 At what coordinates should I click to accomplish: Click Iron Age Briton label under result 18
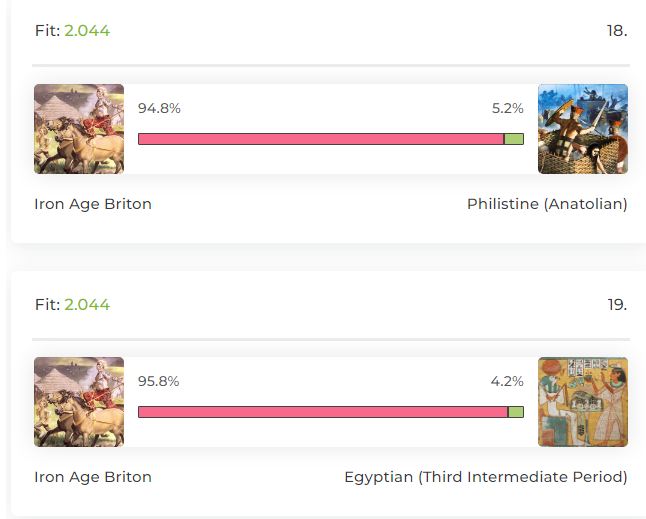(93, 204)
